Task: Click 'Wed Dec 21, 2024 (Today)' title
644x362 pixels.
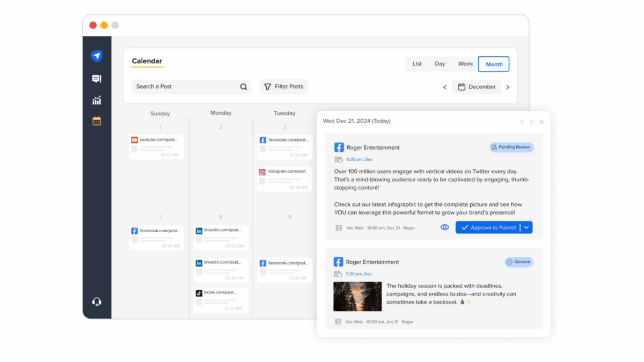Action: pyautogui.click(x=357, y=121)
